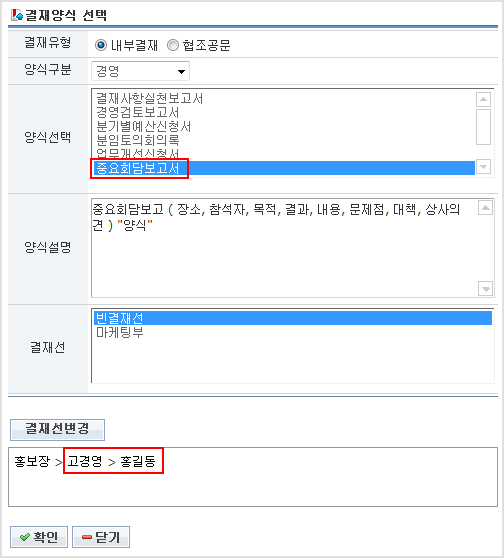Select 빈결재선 approval line

(x=293, y=318)
